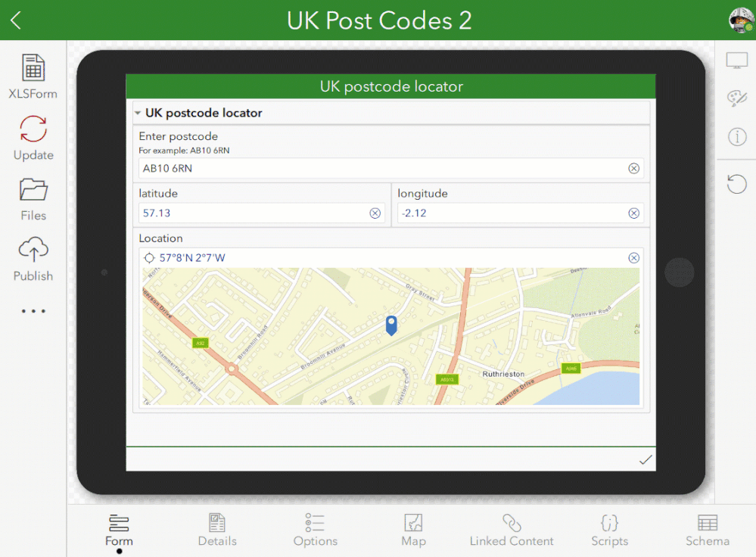Open the Scripts tab

coord(609,531)
